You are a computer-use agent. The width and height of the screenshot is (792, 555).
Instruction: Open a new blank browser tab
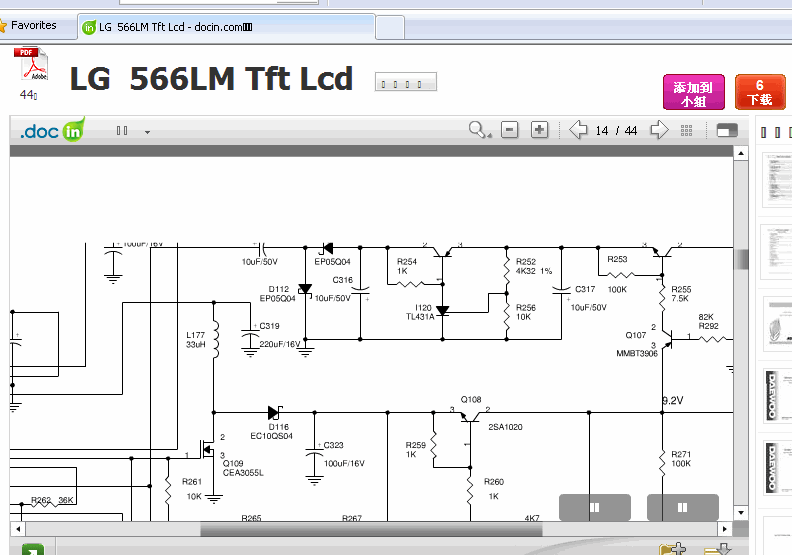pyautogui.click(x=390, y=27)
